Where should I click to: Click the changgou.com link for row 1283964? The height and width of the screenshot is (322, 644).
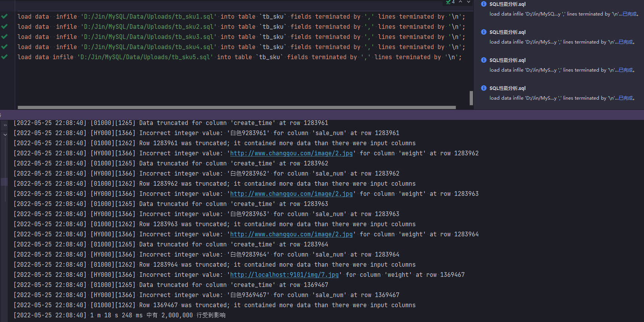click(x=291, y=234)
